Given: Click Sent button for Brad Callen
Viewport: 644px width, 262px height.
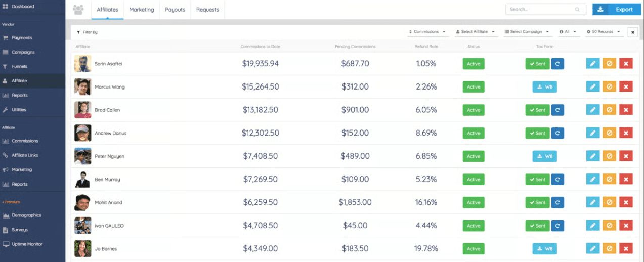Looking at the screenshot, I should coord(537,110).
